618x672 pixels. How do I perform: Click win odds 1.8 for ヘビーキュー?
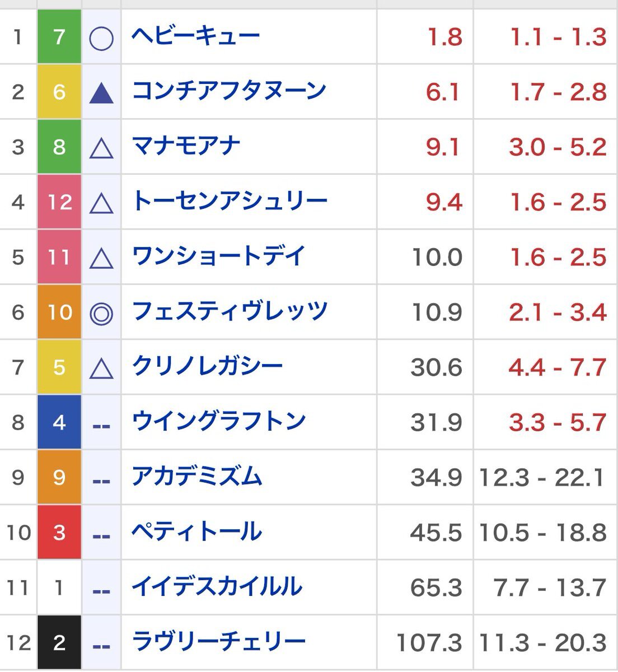(444, 38)
